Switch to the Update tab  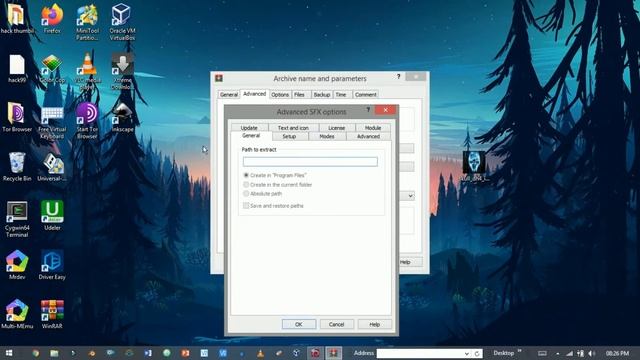249,128
